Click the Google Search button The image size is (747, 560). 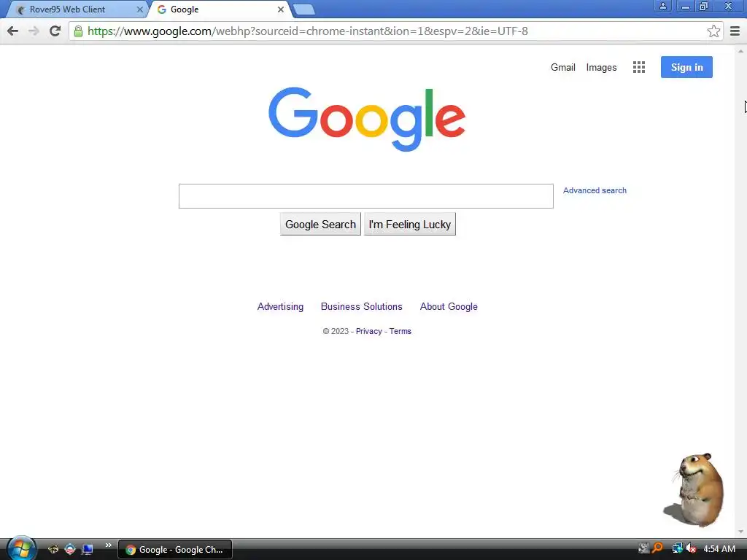[x=320, y=225]
